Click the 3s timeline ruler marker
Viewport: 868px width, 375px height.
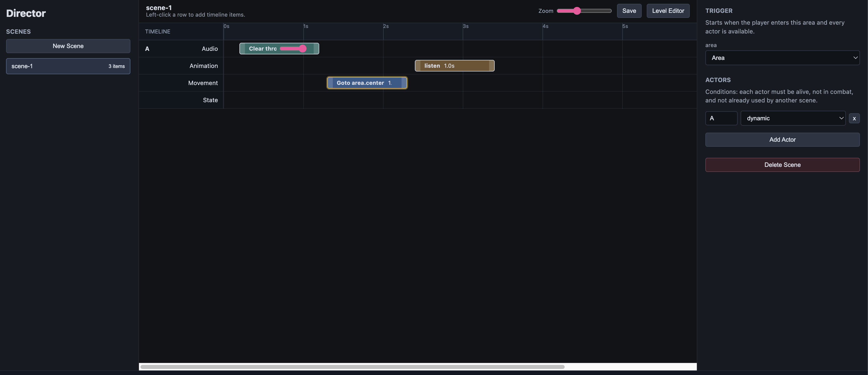coord(466,26)
